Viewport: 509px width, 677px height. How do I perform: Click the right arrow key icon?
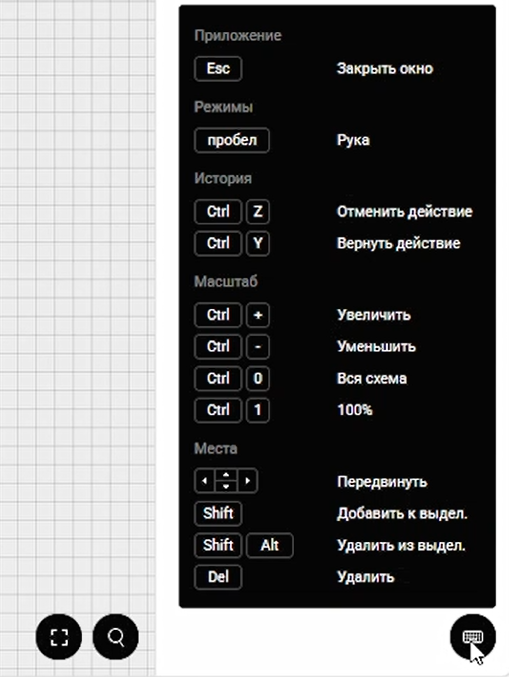[248, 481]
